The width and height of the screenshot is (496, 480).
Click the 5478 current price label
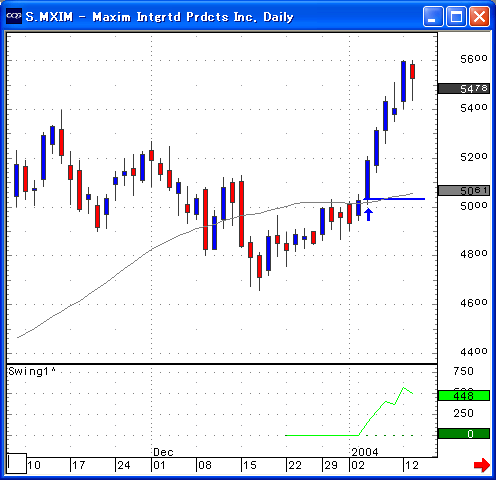(464, 88)
